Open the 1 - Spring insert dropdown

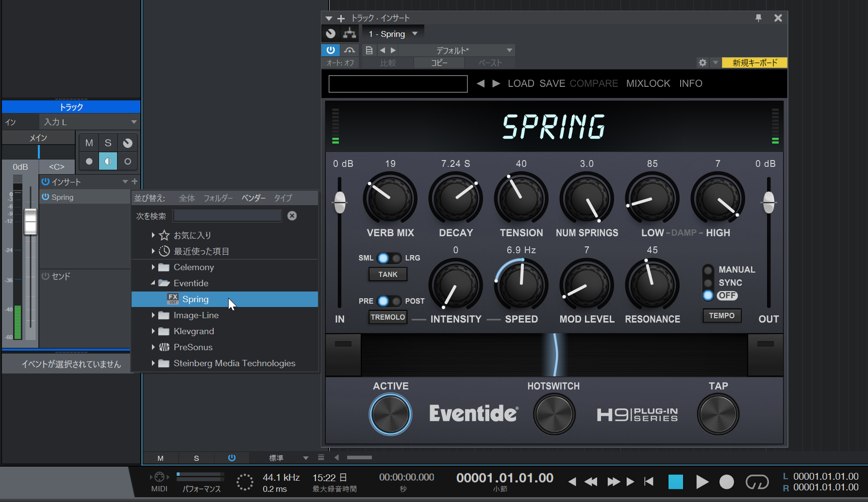393,33
